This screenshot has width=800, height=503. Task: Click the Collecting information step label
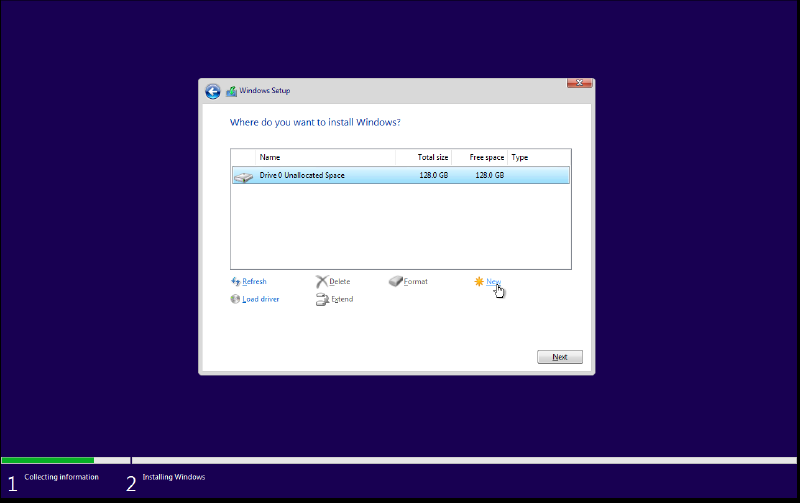pos(61,477)
